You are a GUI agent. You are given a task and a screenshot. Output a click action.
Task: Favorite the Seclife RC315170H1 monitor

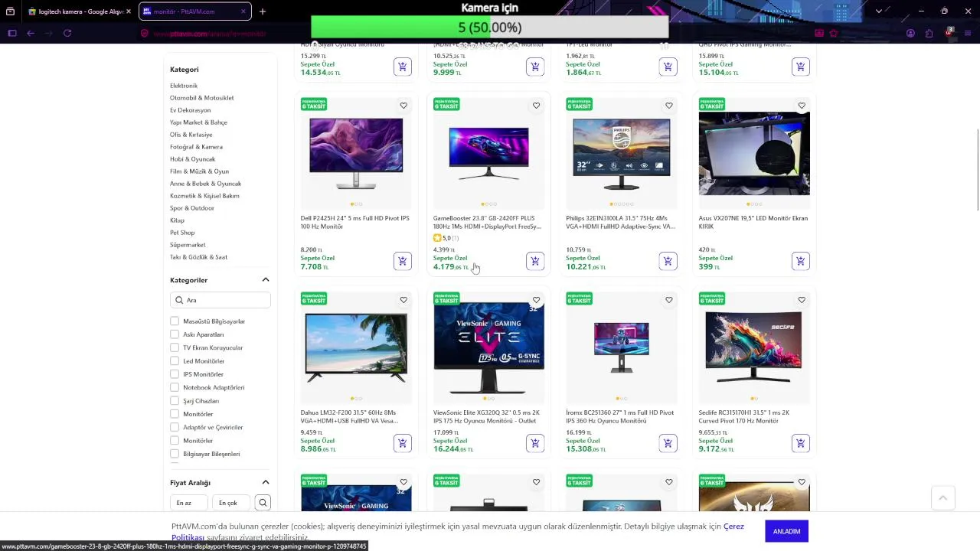point(802,300)
